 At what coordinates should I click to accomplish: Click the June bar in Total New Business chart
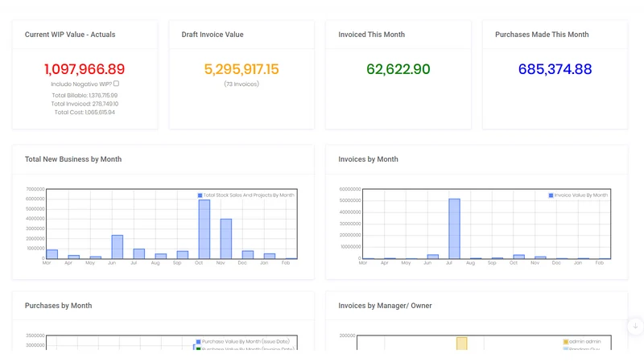tap(117, 247)
